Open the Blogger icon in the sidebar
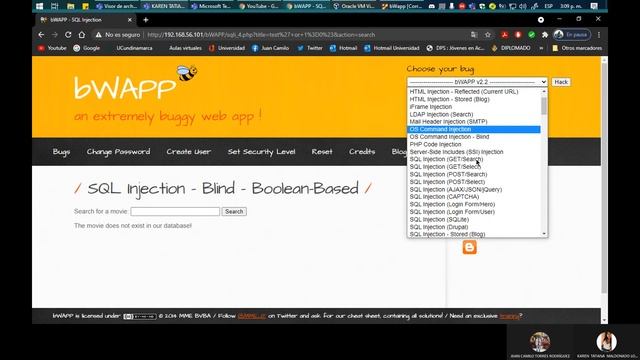 469,247
